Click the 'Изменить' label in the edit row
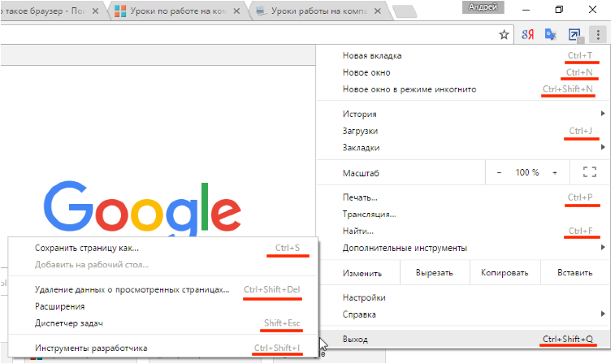 362,273
